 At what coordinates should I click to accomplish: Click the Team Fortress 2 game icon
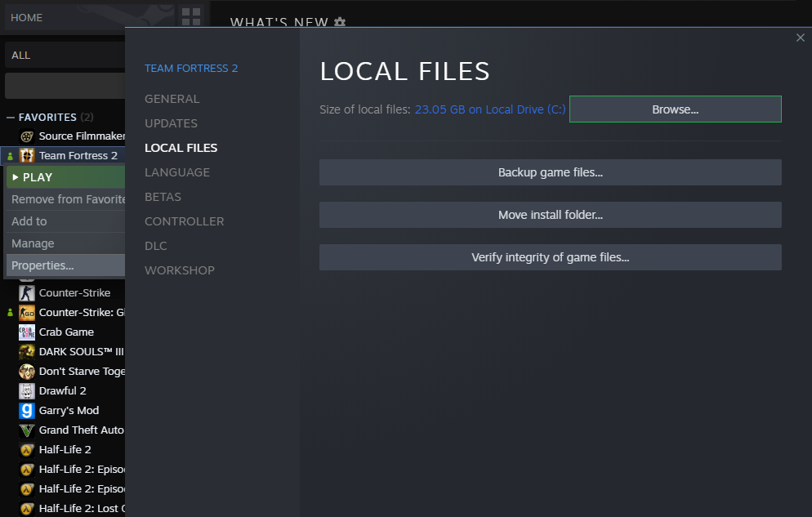(x=27, y=156)
